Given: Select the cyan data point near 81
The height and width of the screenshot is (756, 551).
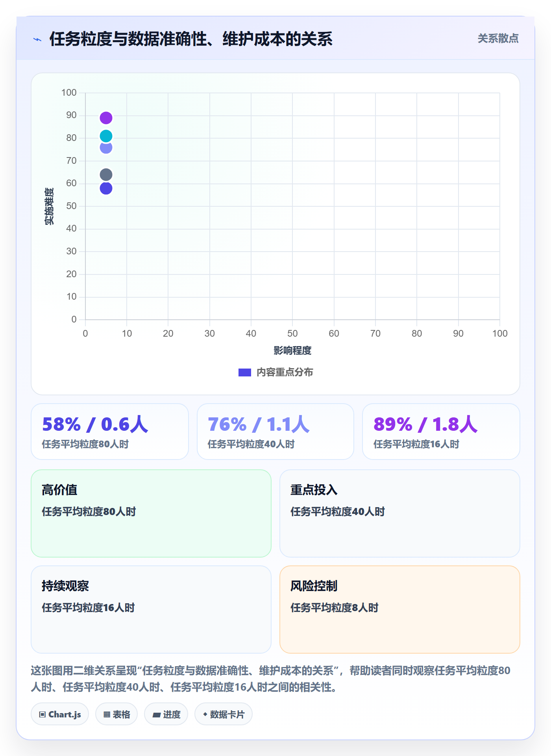Looking at the screenshot, I should 106,136.
